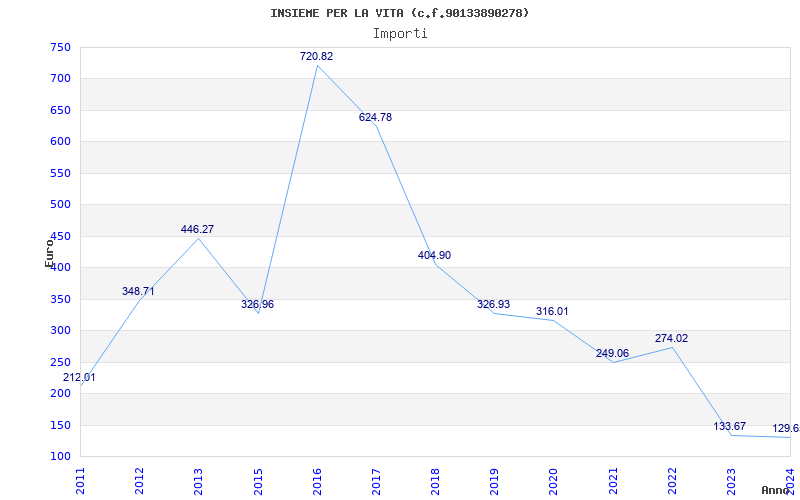Select the year 2022 axis label
800x500 pixels.
pyautogui.click(x=672, y=481)
